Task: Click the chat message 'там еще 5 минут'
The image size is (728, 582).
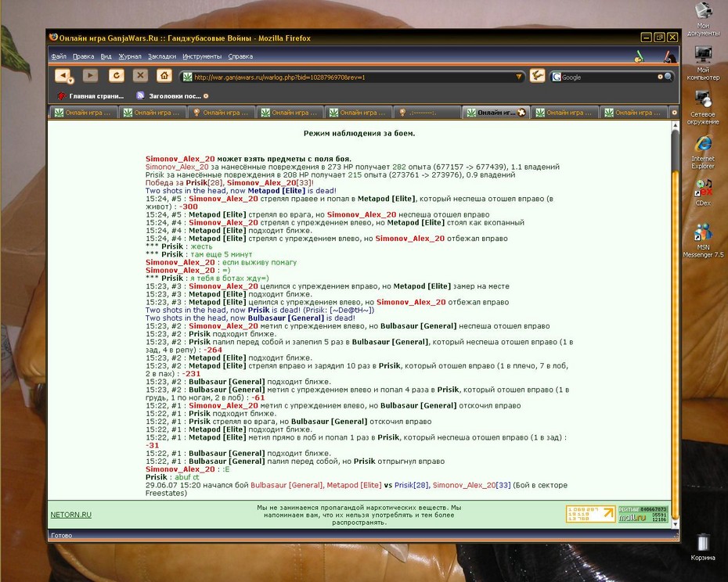Action: (x=222, y=254)
